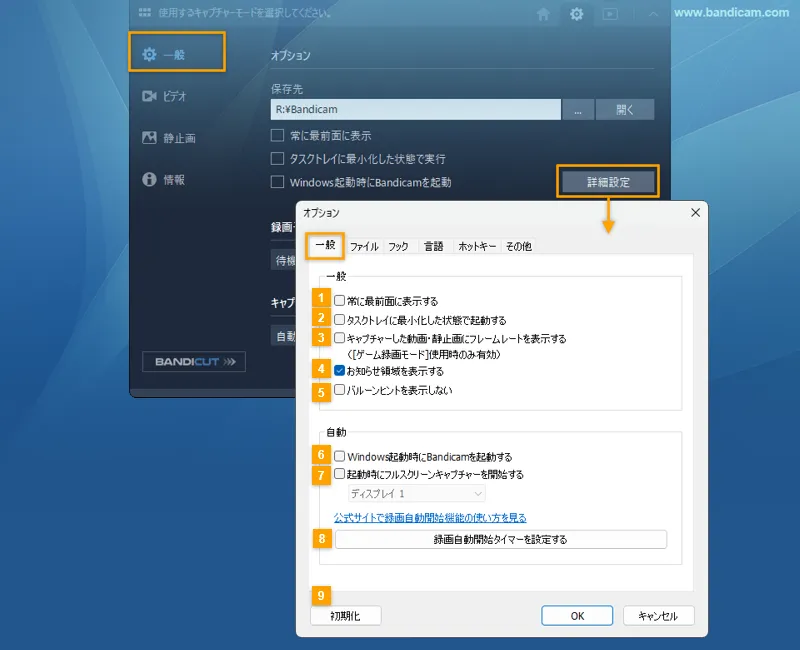This screenshot has height=650, width=800.
Task: Enable Windows起動時にBandicamを起動する checkbox in dialog
Action: (339, 456)
